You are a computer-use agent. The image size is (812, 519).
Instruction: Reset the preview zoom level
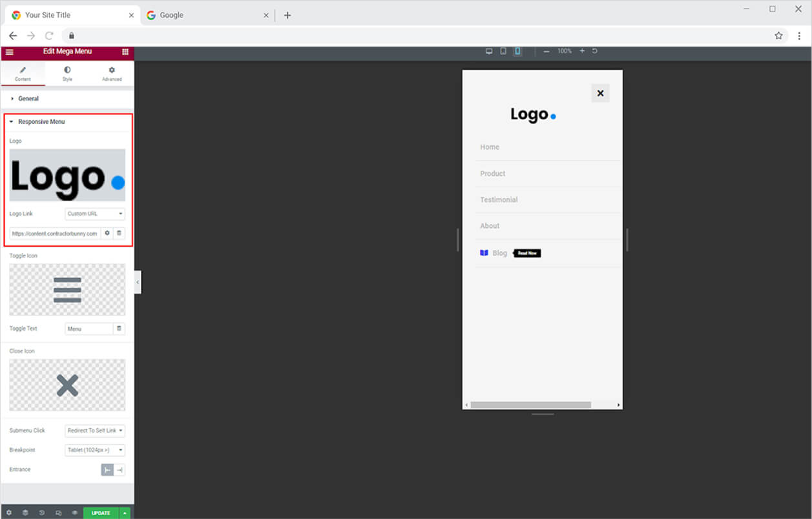tap(595, 51)
